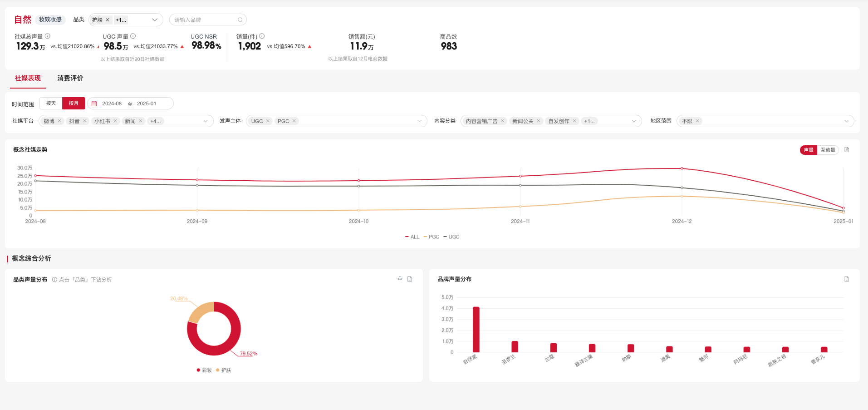Click search icon in brand input

[240, 20]
